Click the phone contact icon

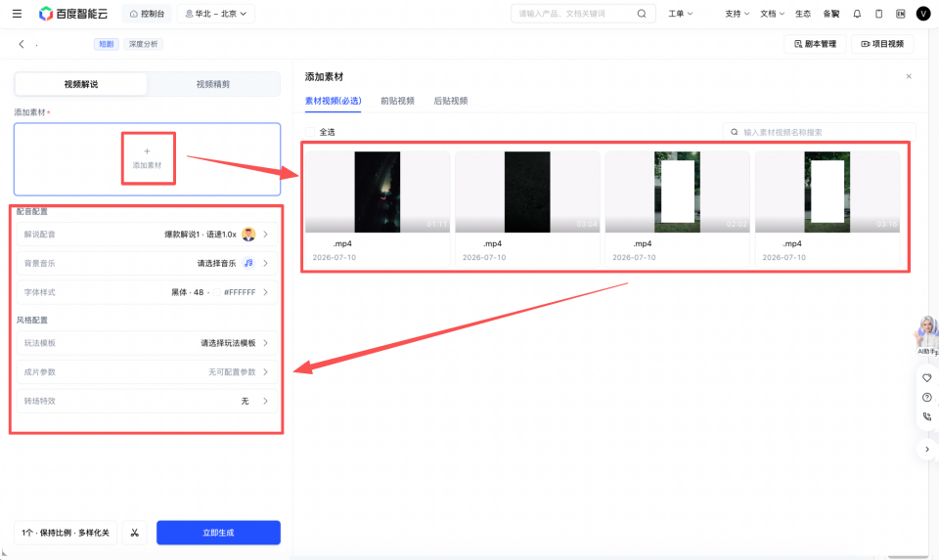click(x=927, y=416)
